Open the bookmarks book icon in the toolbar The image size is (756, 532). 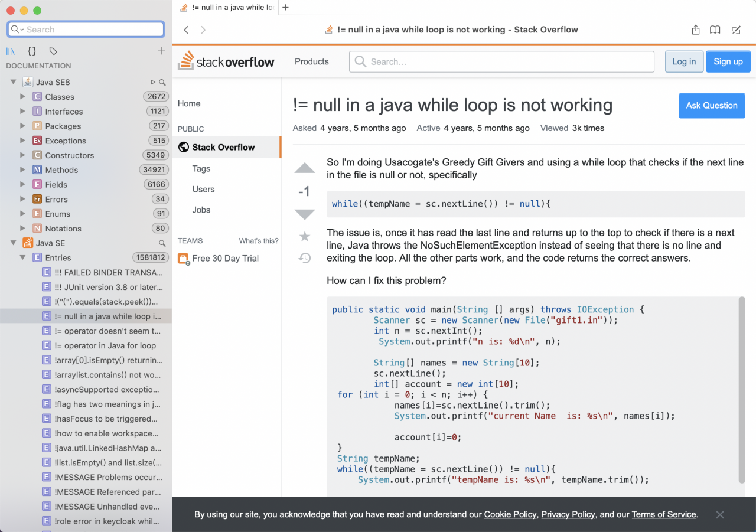click(715, 30)
